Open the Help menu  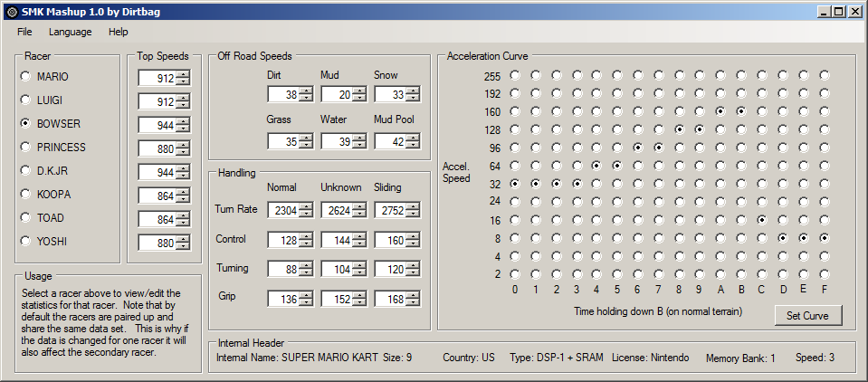pyautogui.click(x=118, y=32)
